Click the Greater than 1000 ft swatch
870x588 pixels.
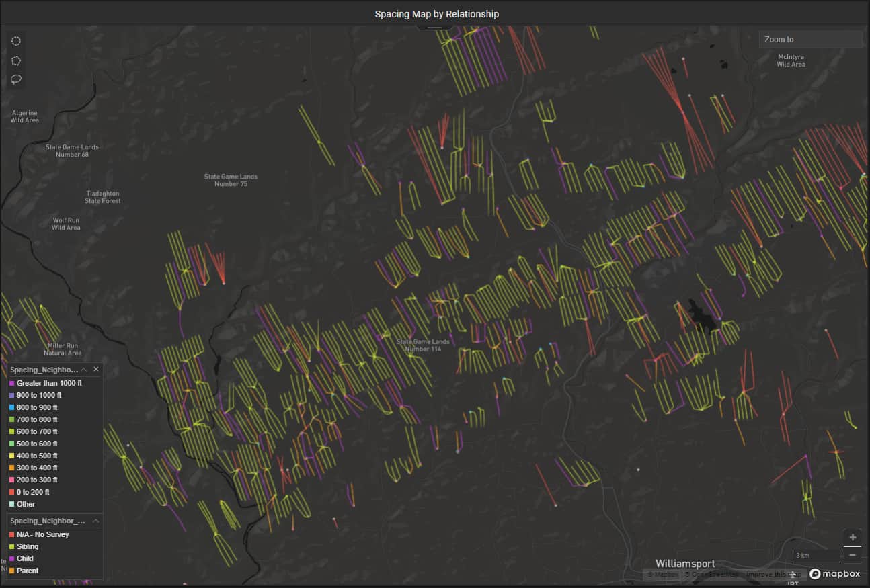click(x=12, y=383)
